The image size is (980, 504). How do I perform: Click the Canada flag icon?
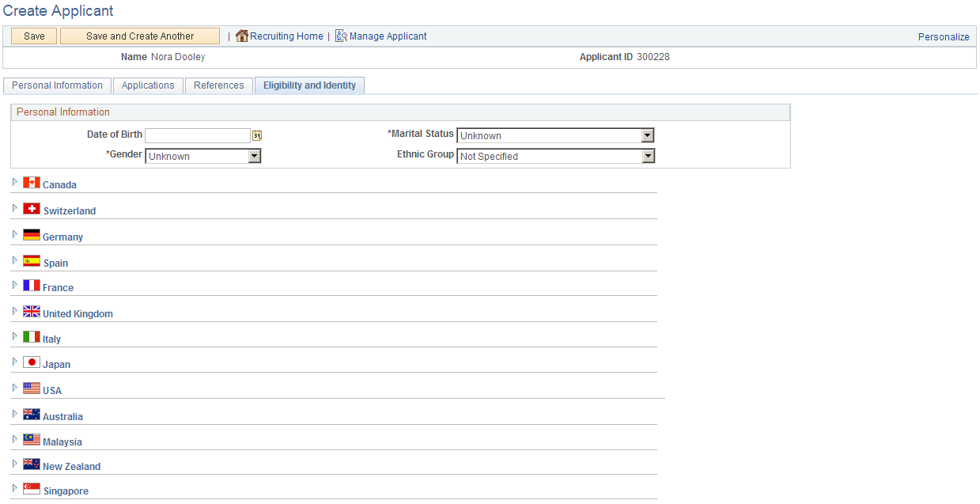[x=31, y=181]
